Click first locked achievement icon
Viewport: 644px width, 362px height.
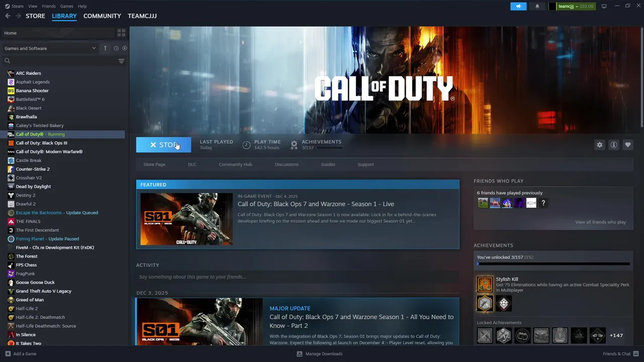tap(485, 335)
